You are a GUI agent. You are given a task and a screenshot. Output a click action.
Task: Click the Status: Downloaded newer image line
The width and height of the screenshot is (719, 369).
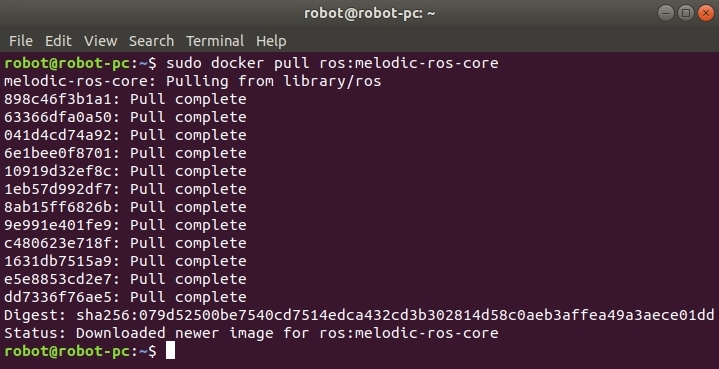click(x=251, y=333)
